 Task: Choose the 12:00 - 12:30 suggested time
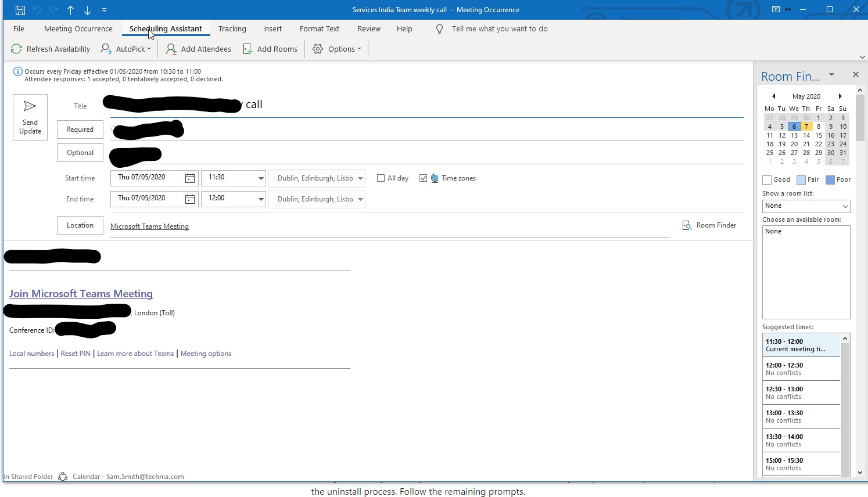801,369
